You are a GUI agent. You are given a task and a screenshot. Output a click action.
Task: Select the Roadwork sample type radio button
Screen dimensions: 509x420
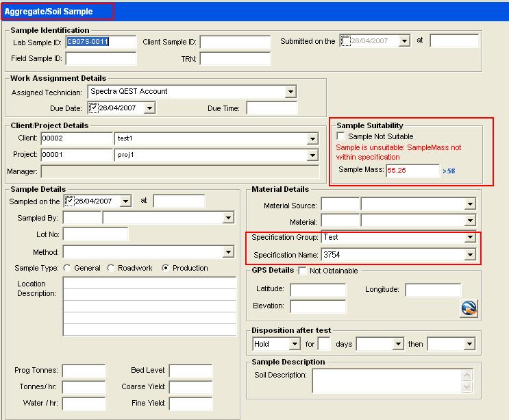[111, 268]
